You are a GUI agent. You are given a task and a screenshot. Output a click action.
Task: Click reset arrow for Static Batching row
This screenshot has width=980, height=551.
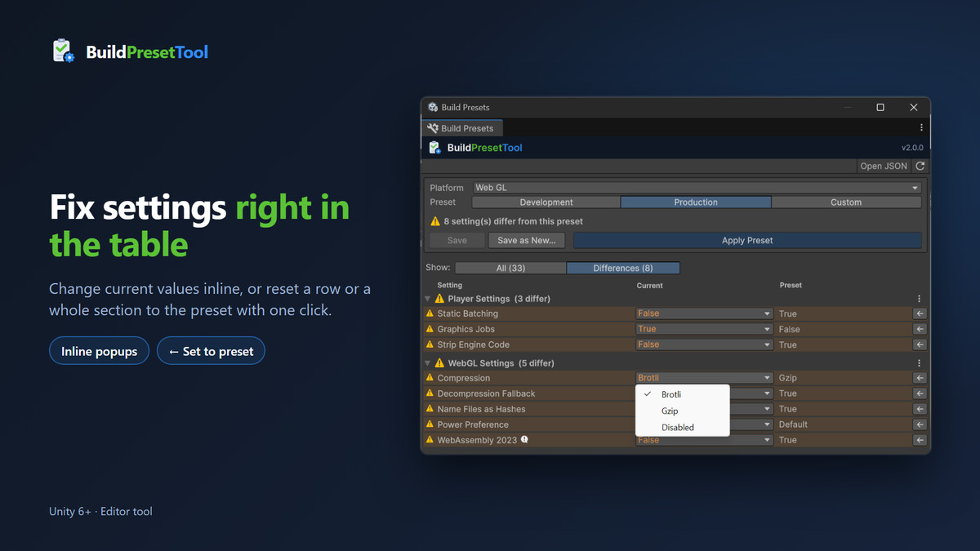point(920,313)
